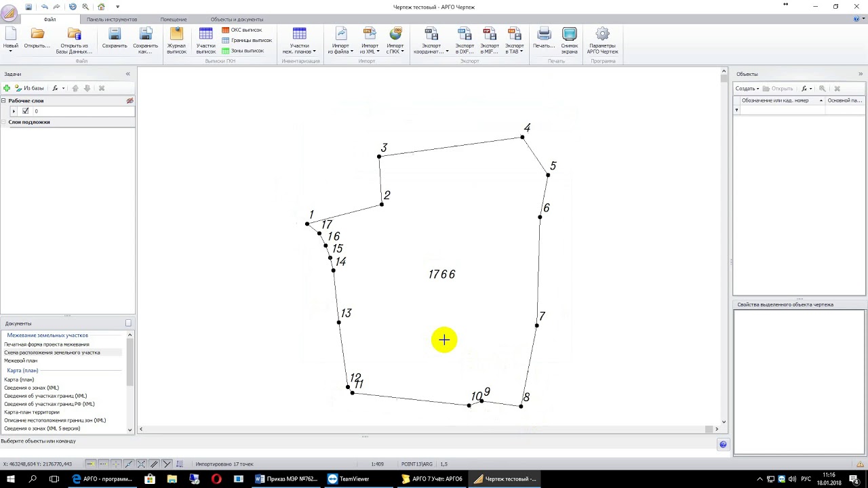
Task: Open TeamViewer from taskbar
Action: point(349,479)
